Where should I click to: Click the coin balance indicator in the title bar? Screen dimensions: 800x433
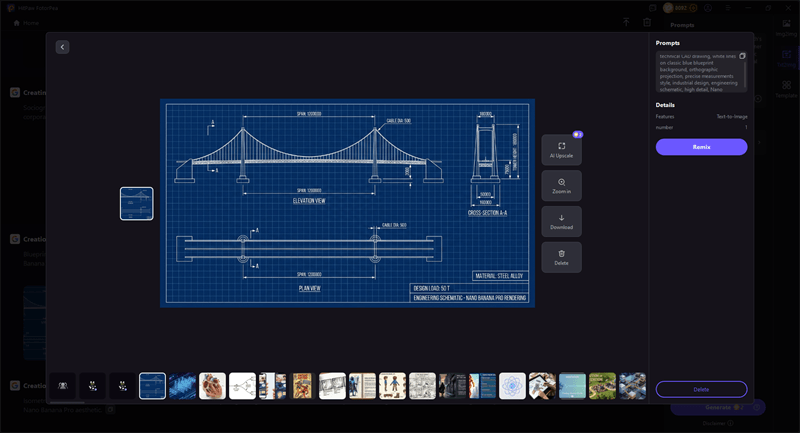[680, 8]
